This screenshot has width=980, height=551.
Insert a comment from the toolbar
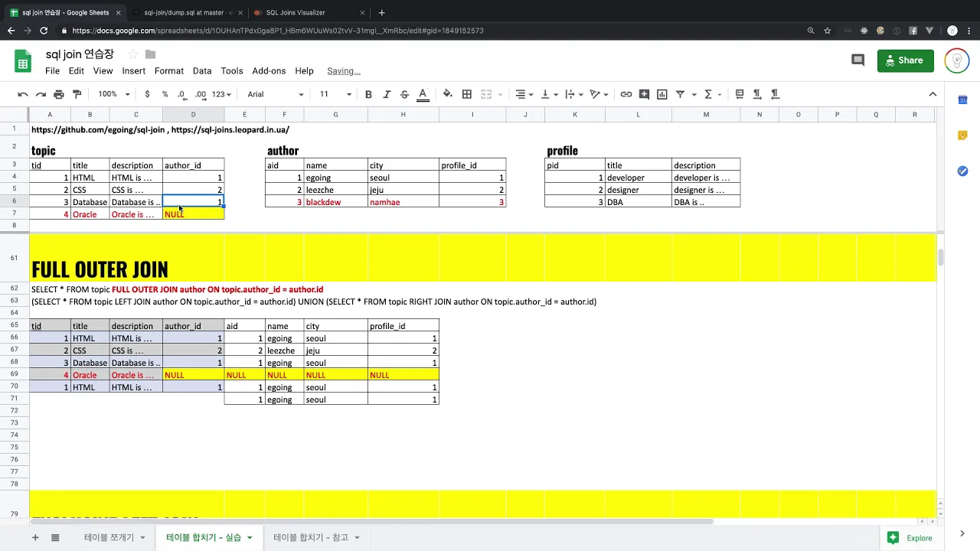coord(645,94)
